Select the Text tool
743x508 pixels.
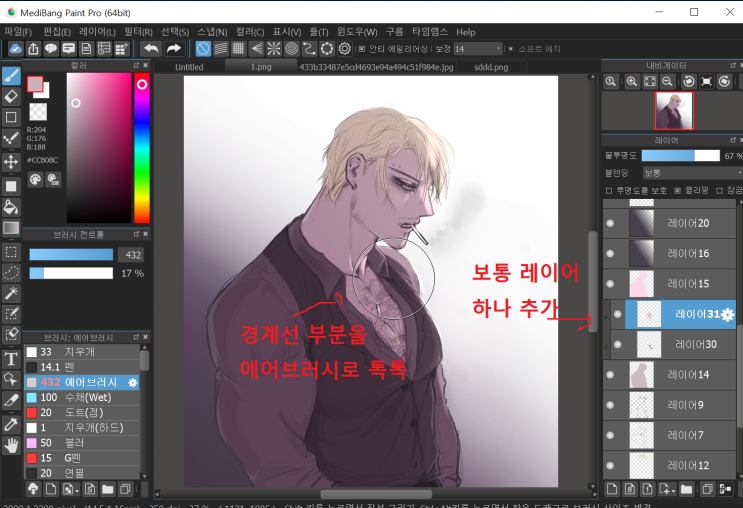tap(11, 359)
